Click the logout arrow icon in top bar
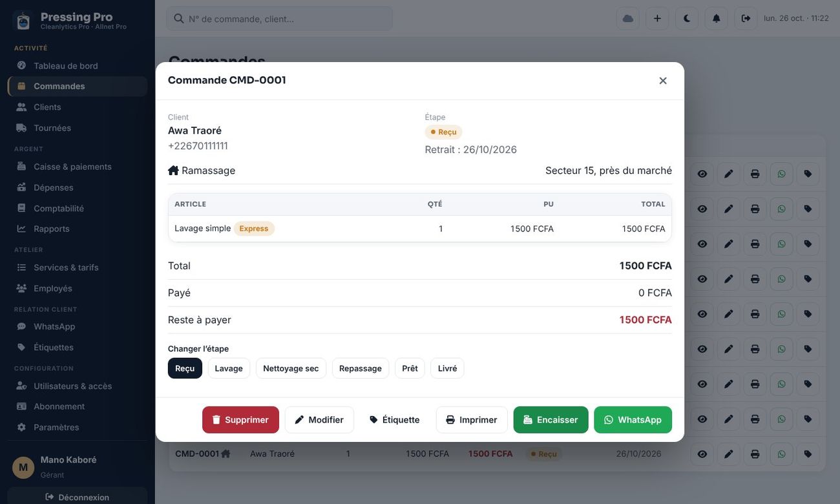Screen dimensions: 840x504 click(746, 18)
